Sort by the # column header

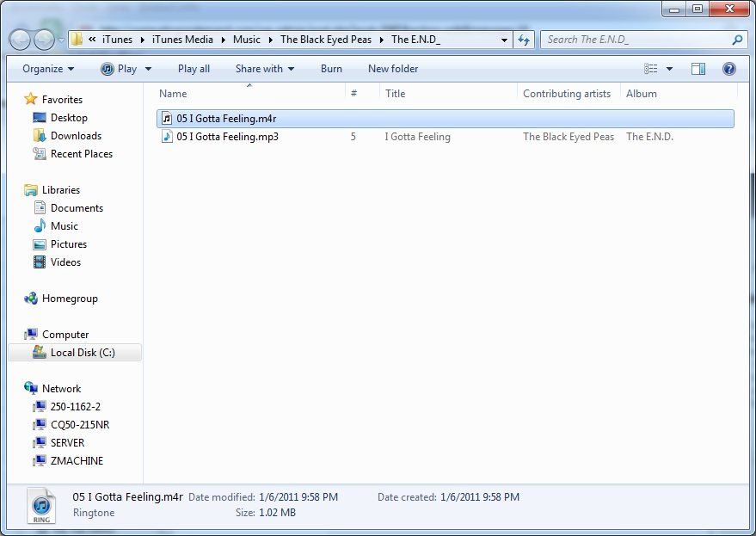tap(363, 94)
